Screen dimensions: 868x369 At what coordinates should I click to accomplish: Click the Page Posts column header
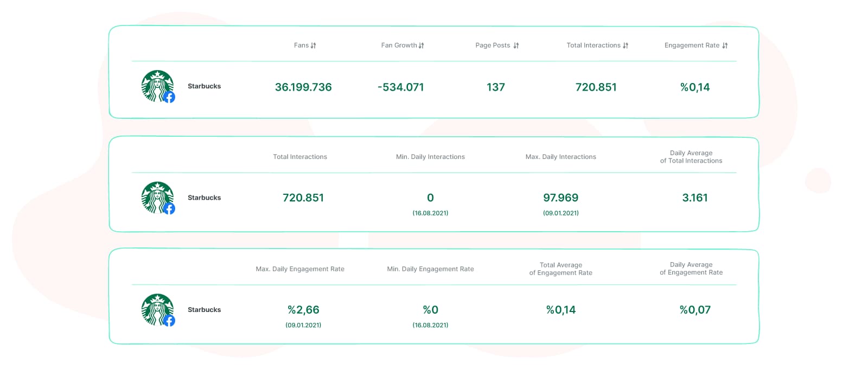493,46
